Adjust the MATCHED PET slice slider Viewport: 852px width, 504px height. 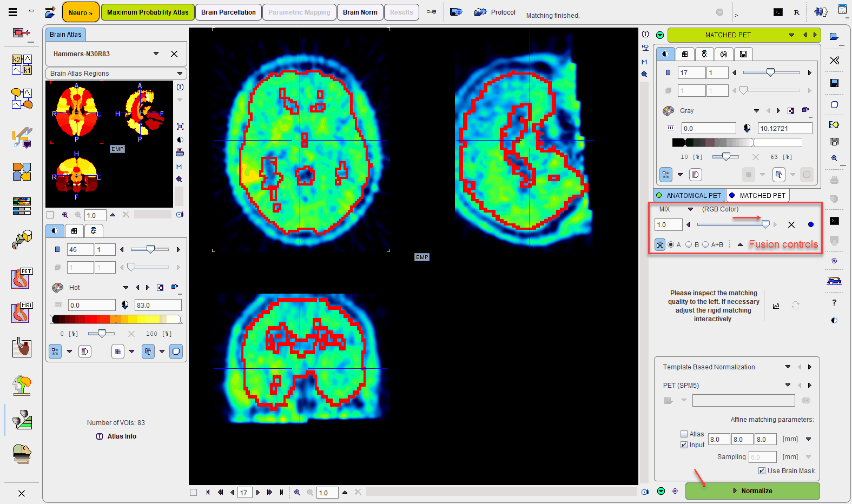pos(771,72)
